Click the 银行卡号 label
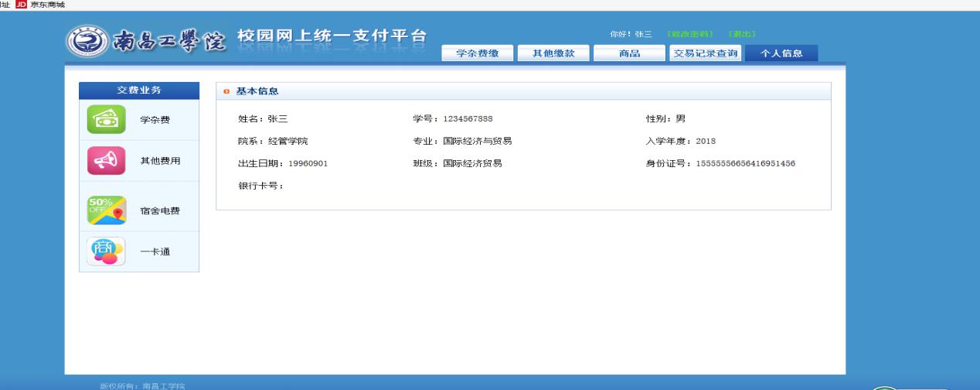Image resolution: width=980 pixels, height=390 pixels. [x=260, y=186]
